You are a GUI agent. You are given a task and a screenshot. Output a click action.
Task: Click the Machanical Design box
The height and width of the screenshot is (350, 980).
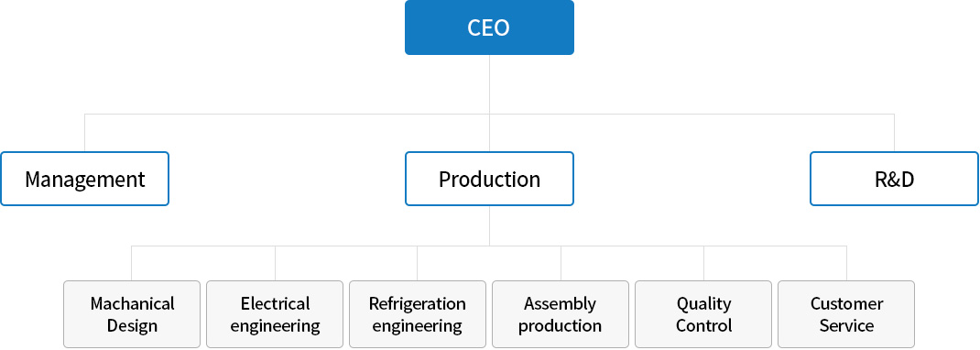[132, 314]
